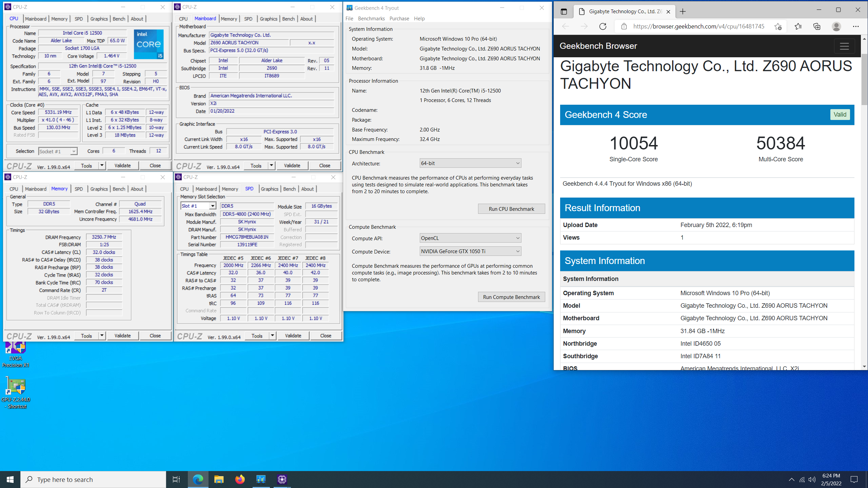Image resolution: width=868 pixels, height=488 pixels.
Task: Click Run CPU Benchmark button
Action: point(511,209)
